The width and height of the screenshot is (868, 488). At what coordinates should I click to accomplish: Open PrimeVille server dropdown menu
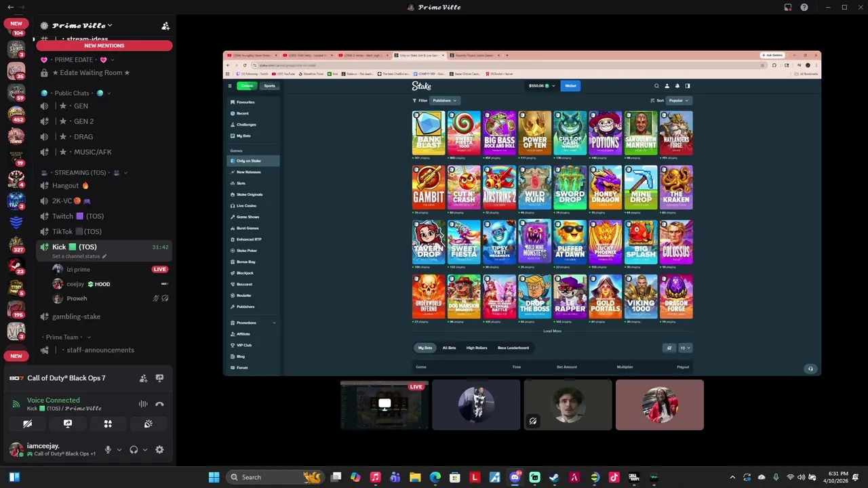(82, 26)
